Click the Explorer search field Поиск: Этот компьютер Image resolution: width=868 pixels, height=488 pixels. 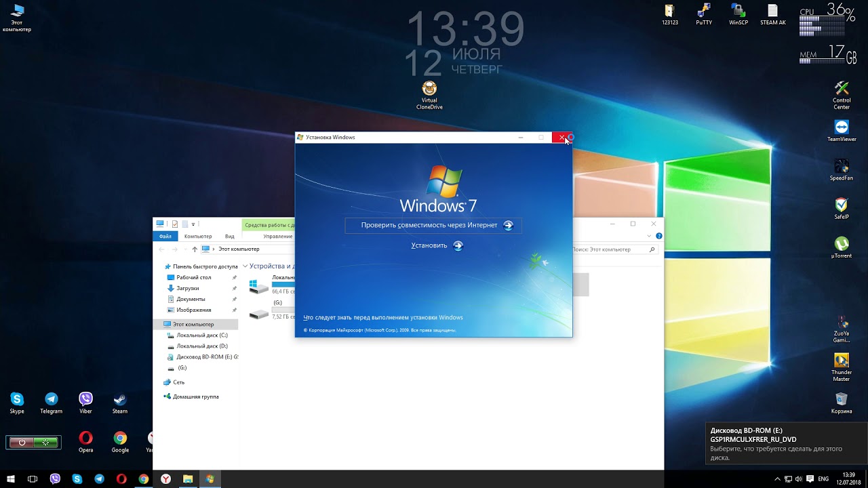pyautogui.click(x=615, y=249)
